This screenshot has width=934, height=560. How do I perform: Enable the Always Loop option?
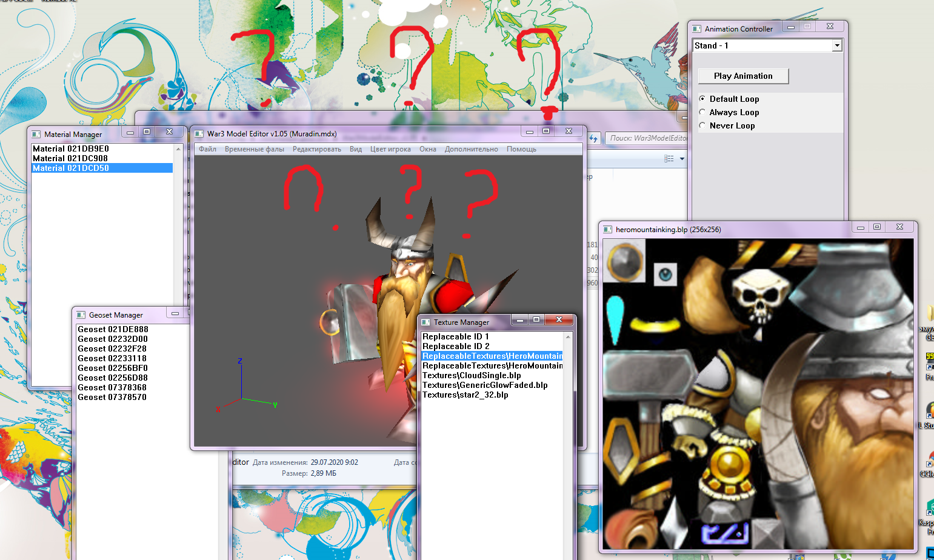(702, 112)
